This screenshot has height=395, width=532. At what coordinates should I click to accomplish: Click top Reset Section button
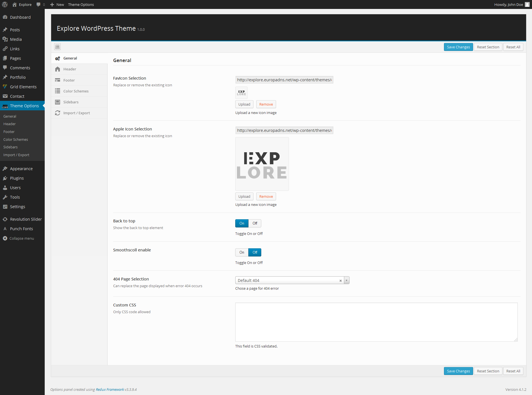coord(488,47)
